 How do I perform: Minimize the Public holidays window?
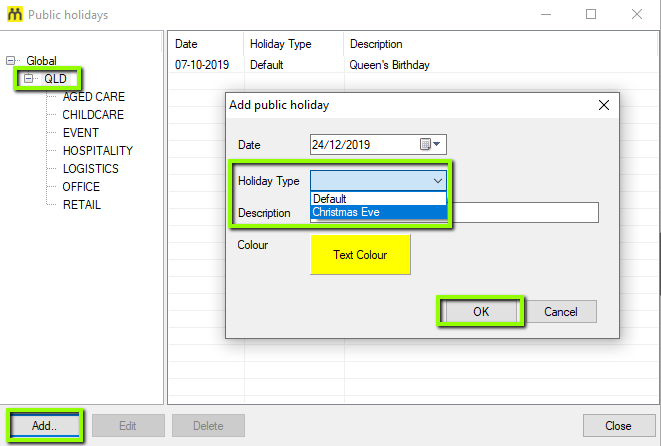[x=546, y=14]
